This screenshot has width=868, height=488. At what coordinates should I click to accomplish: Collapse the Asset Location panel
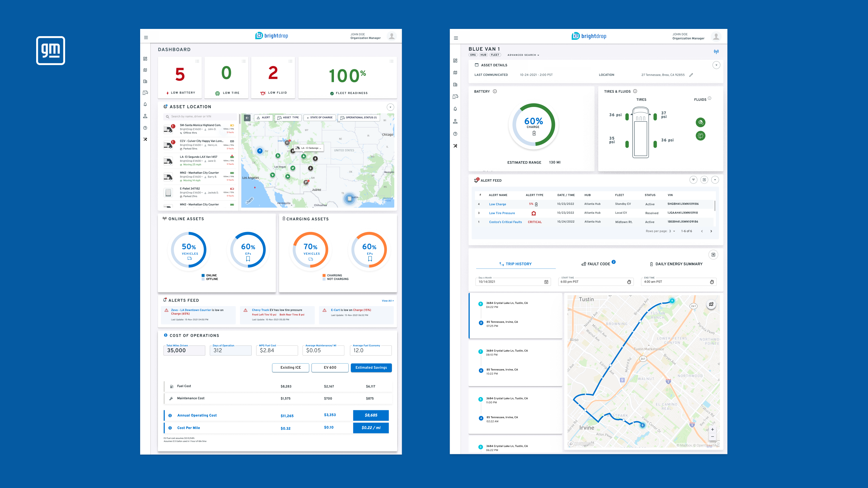coord(390,107)
